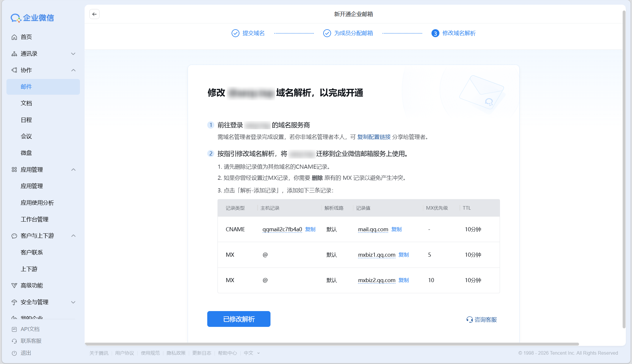Collapse the Collaboration (协作) section
The width and height of the screenshot is (632, 364).
73,70
